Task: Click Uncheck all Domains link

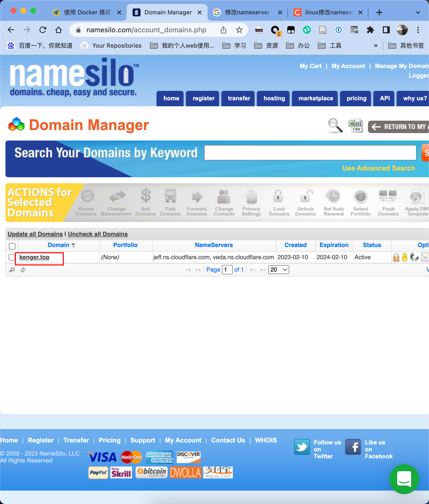Action: [x=98, y=234]
